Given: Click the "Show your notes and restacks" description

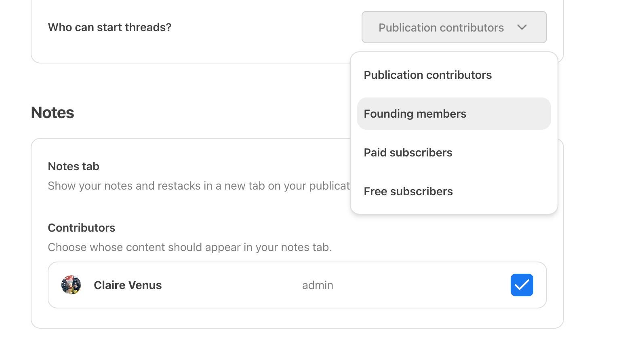Looking at the screenshot, I should point(198,186).
